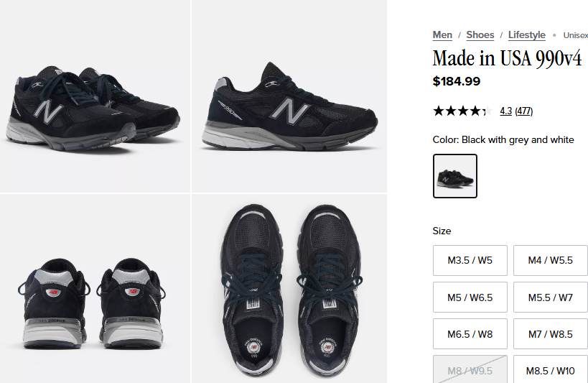Go to the Men breadcrumb
The width and height of the screenshot is (588, 383).
click(x=442, y=35)
